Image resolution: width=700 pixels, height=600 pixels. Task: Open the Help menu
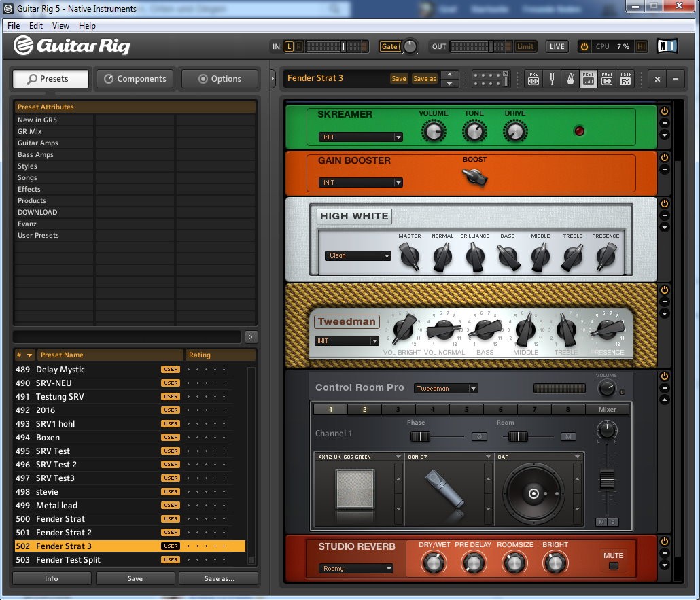point(87,25)
